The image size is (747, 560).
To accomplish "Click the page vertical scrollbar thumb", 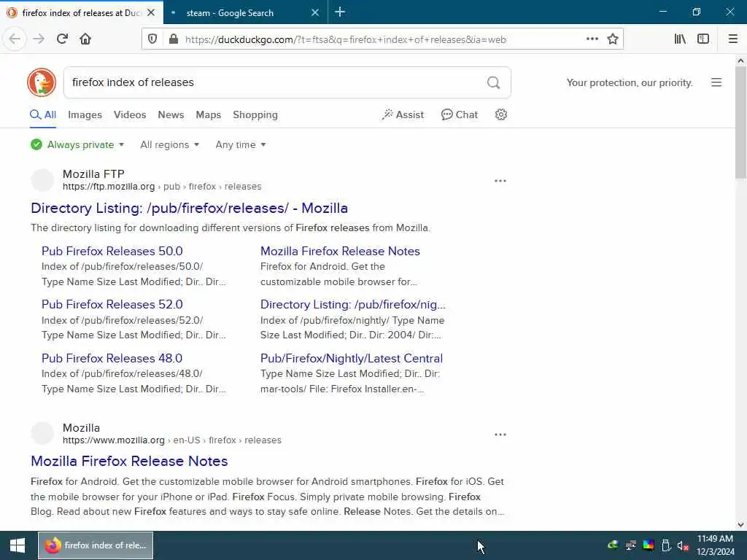I will pos(740,122).
